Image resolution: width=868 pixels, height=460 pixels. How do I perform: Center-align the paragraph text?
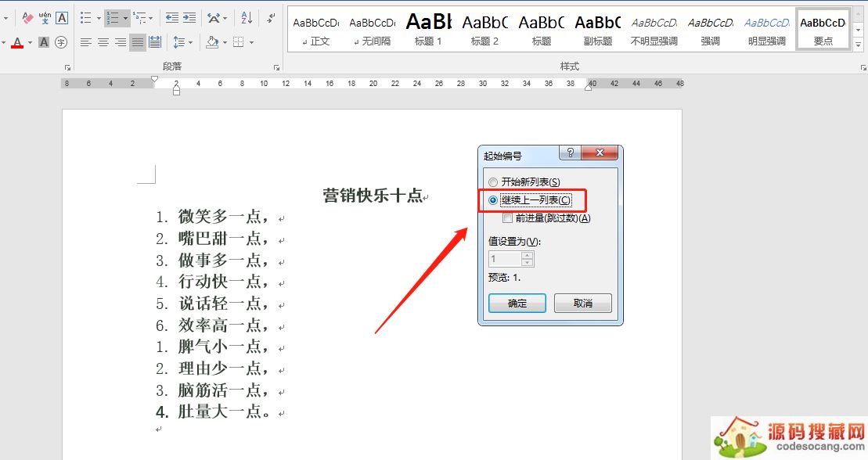103,42
